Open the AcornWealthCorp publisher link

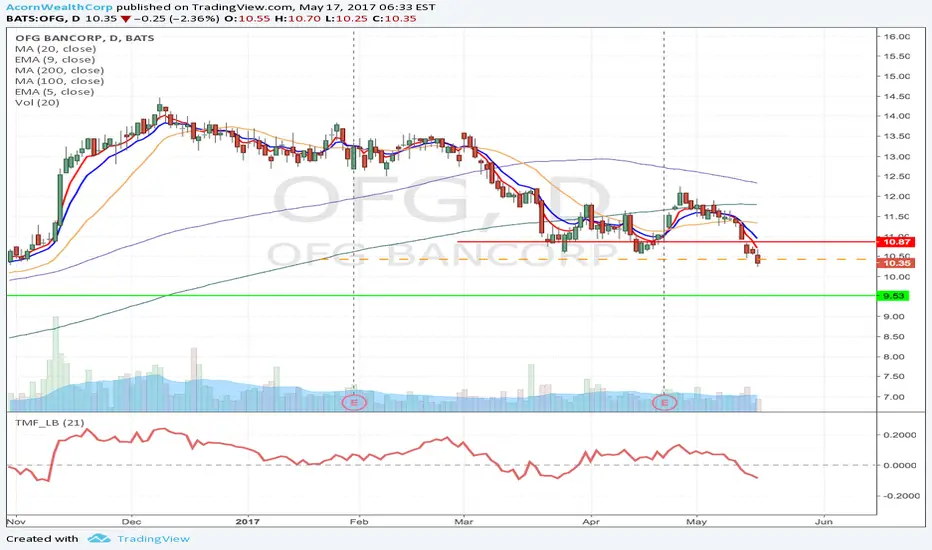click(60, 7)
